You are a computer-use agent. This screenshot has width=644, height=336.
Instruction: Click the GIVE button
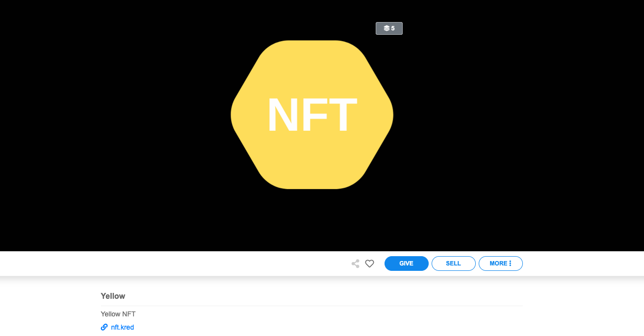pyautogui.click(x=407, y=264)
